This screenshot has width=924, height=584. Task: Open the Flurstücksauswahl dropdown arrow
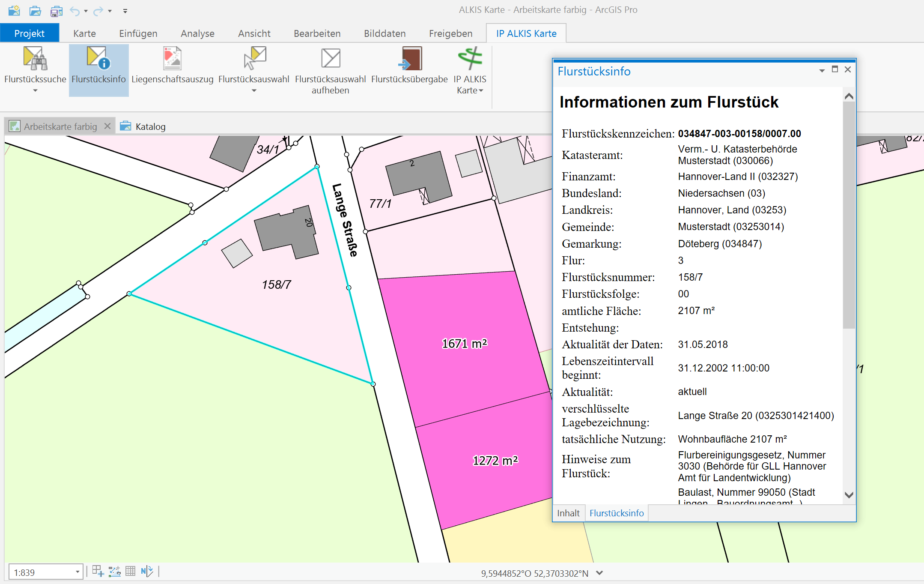254,90
